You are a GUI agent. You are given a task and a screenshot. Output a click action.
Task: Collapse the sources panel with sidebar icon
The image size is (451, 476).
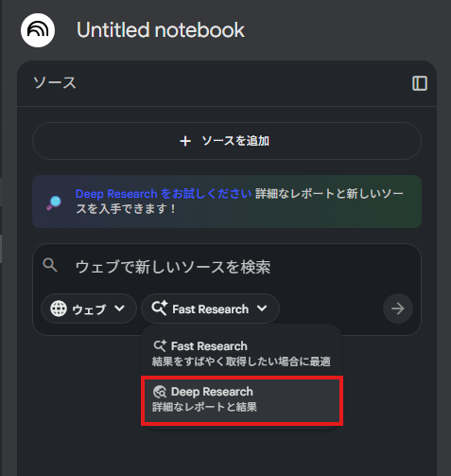pyautogui.click(x=420, y=83)
